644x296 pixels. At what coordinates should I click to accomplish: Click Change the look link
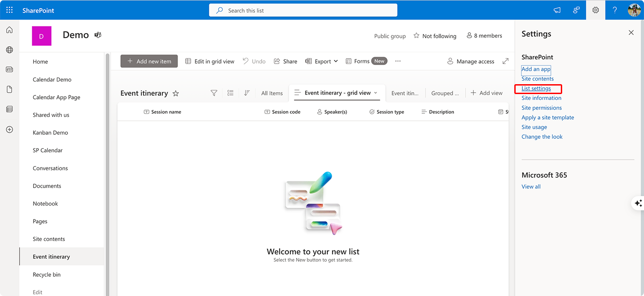(542, 137)
